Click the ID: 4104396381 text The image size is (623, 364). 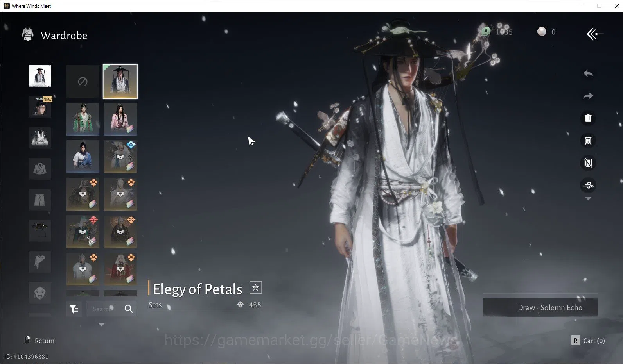pyautogui.click(x=27, y=357)
